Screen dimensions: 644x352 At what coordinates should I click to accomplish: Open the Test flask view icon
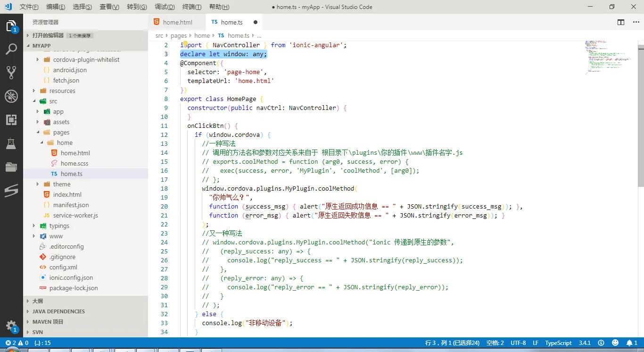tap(11, 143)
